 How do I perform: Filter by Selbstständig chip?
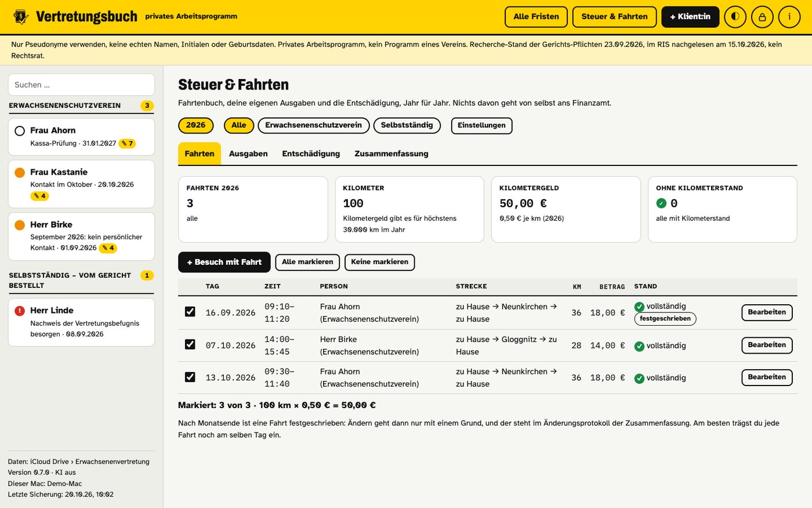coord(407,125)
